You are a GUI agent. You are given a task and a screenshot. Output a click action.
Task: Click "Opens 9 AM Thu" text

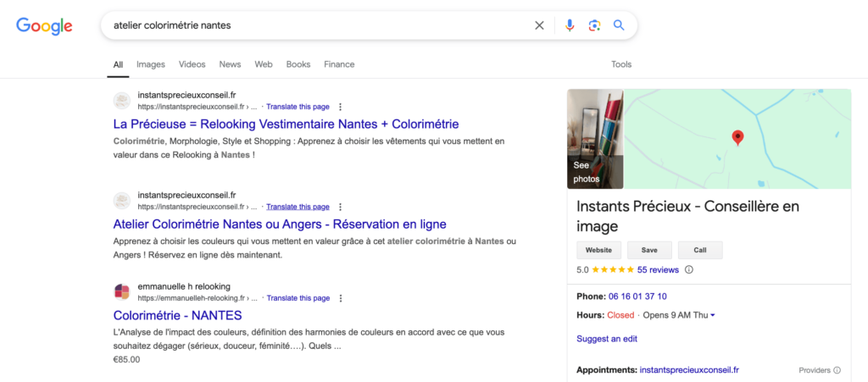[676, 315]
